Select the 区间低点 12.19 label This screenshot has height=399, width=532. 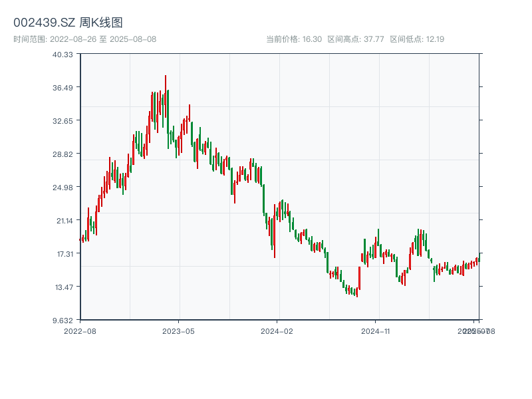click(417, 39)
